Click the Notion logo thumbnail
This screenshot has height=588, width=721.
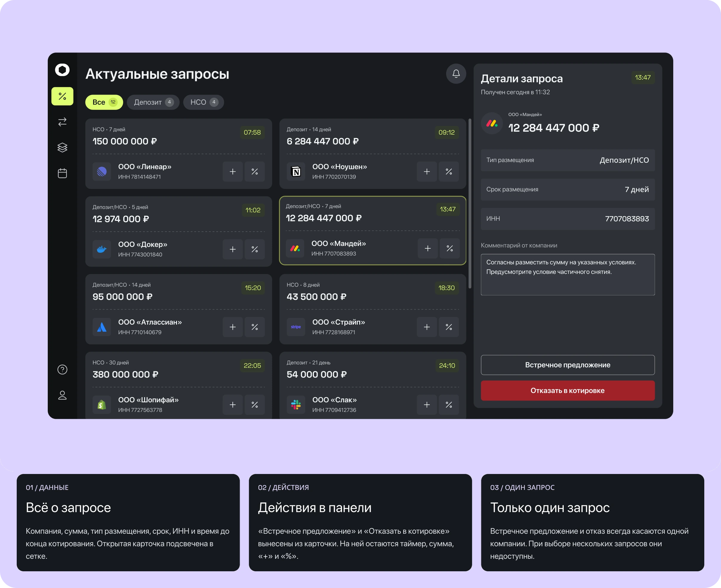(x=296, y=172)
